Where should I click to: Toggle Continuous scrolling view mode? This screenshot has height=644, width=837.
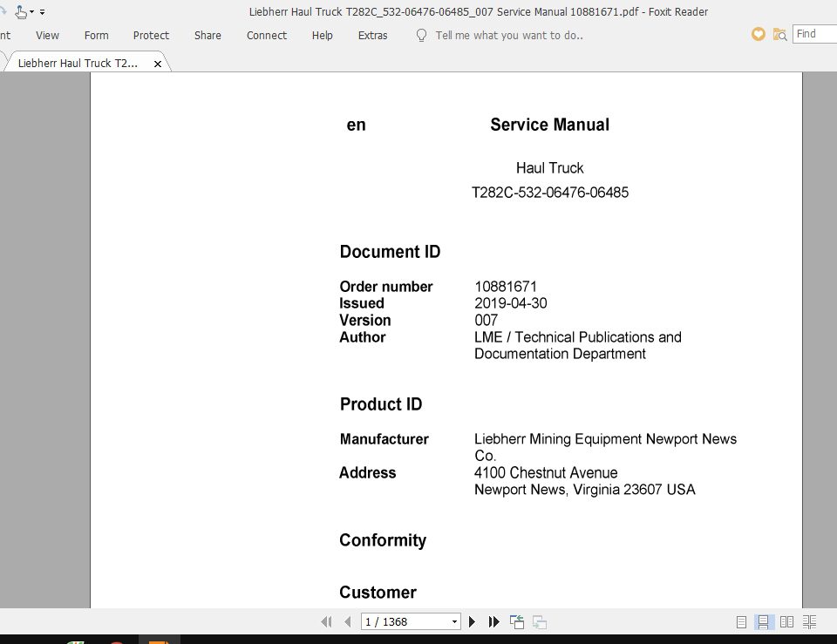763,621
